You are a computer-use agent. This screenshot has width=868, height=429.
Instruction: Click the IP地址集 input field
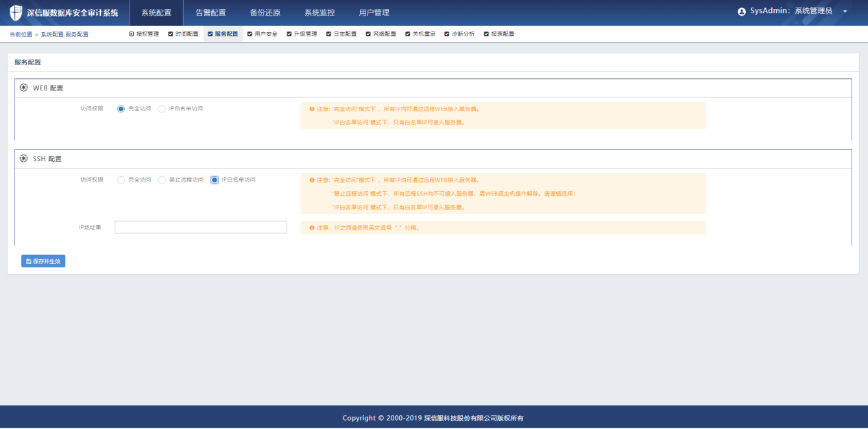[200, 228]
